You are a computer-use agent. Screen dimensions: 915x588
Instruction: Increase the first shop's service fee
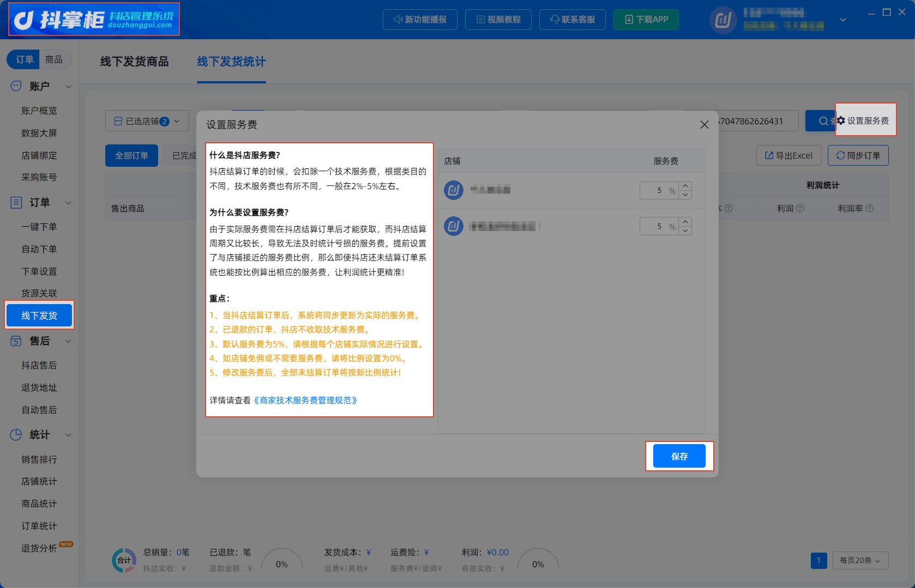[685, 186]
